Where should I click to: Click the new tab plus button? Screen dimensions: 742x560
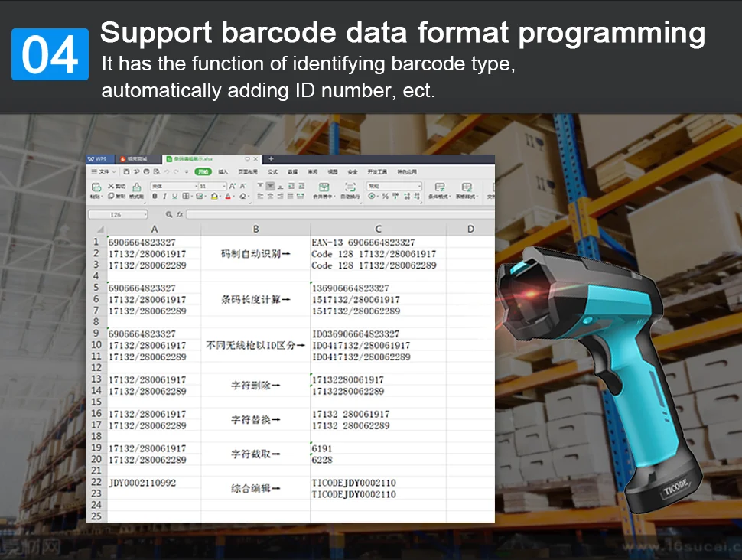(x=271, y=159)
